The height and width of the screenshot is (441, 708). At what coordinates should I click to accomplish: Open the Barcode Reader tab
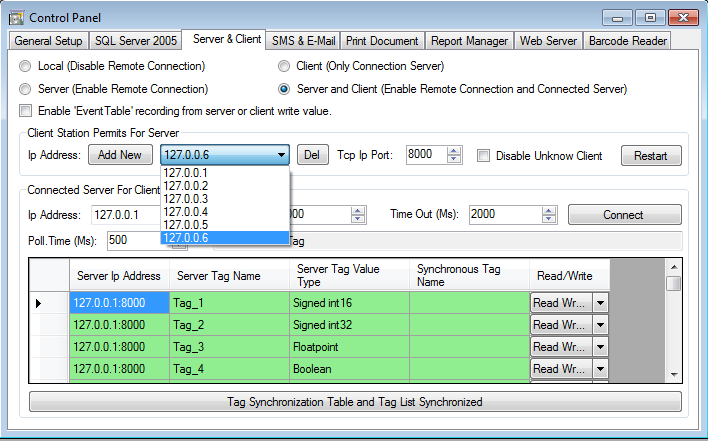pyautogui.click(x=627, y=40)
